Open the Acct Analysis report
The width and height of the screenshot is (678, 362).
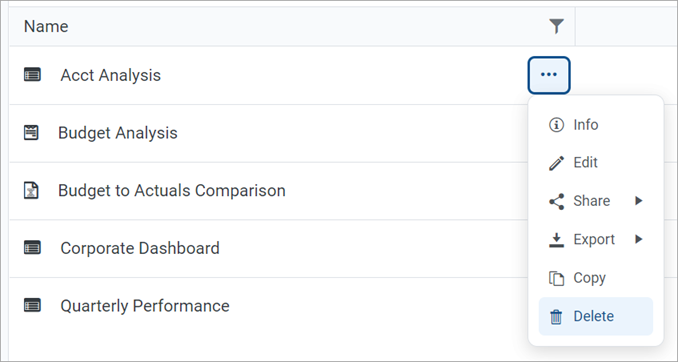pyautogui.click(x=111, y=75)
